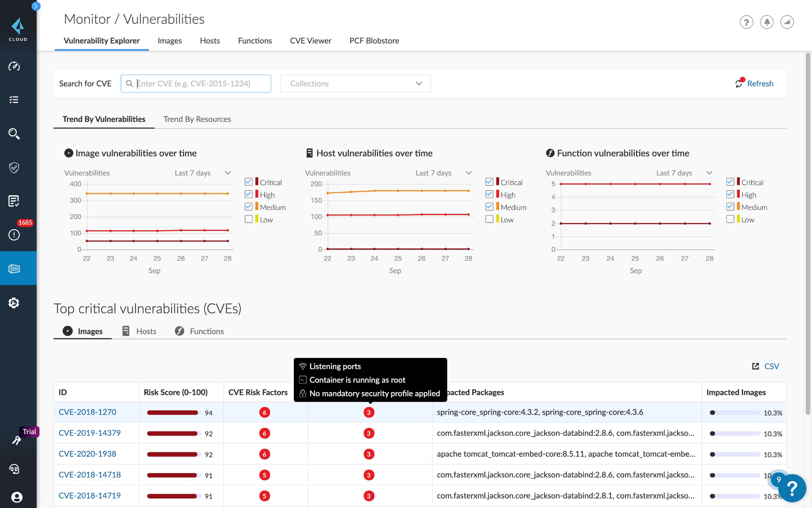Viewport: 812px width, 508px height.
Task: Open the Collections dropdown
Action: coord(355,83)
